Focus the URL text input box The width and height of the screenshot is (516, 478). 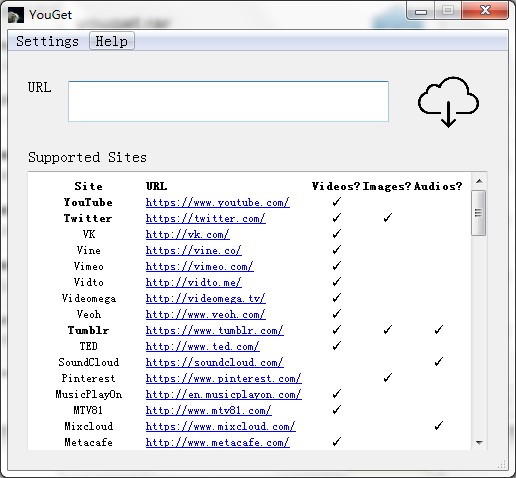coord(228,101)
